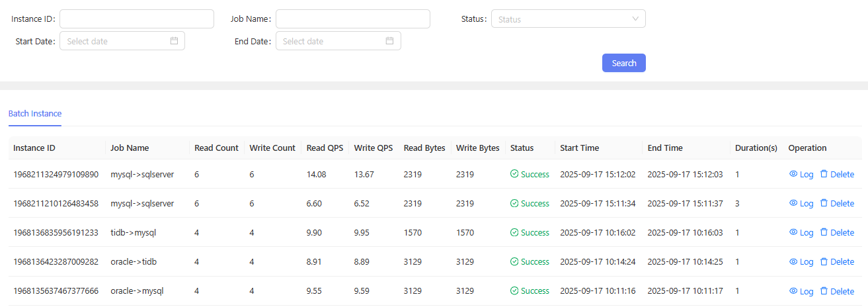Click the Start Time column header
The width and height of the screenshot is (868, 307).
pyautogui.click(x=579, y=148)
